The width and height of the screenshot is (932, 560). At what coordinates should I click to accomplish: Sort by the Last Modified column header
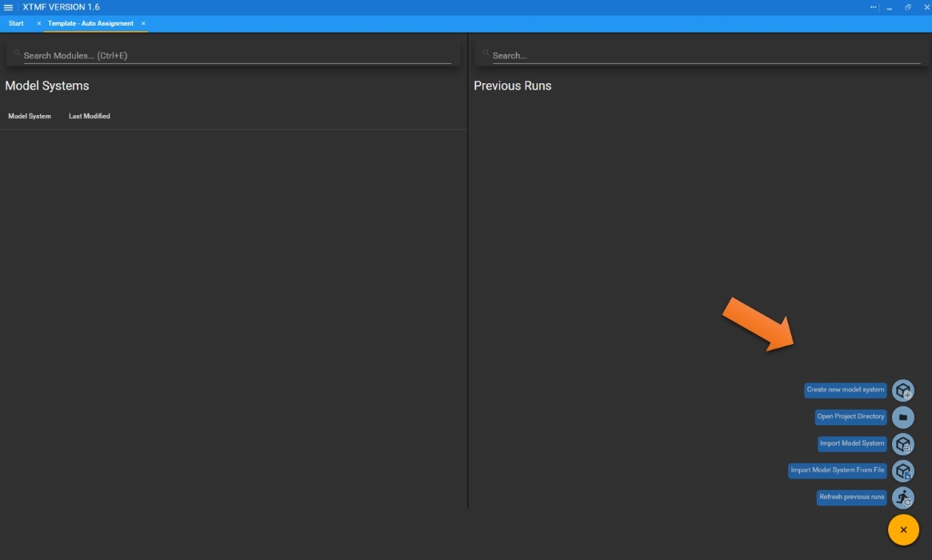click(89, 116)
